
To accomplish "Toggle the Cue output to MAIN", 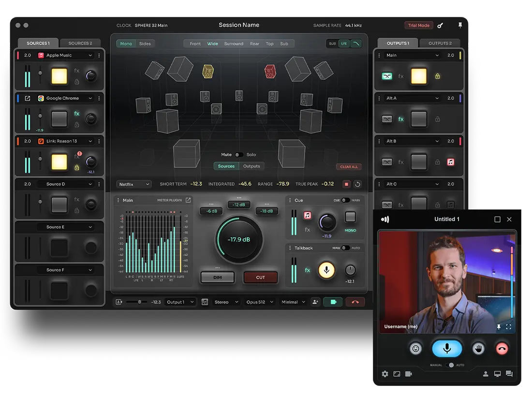I will [345, 200].
